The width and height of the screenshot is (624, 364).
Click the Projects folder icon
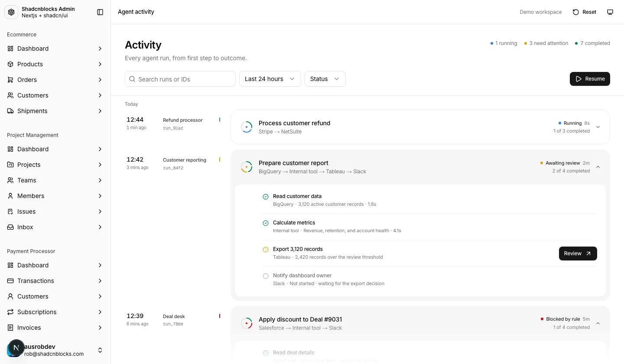[10, 165]
